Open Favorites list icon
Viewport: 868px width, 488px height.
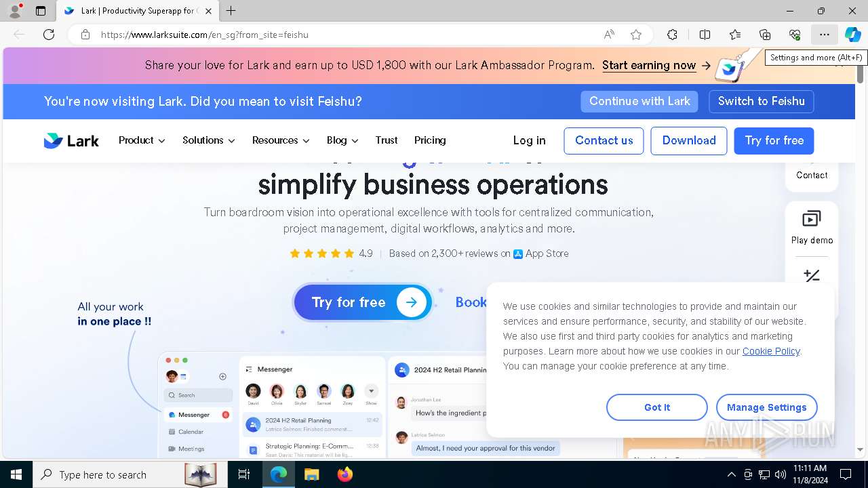735,35
